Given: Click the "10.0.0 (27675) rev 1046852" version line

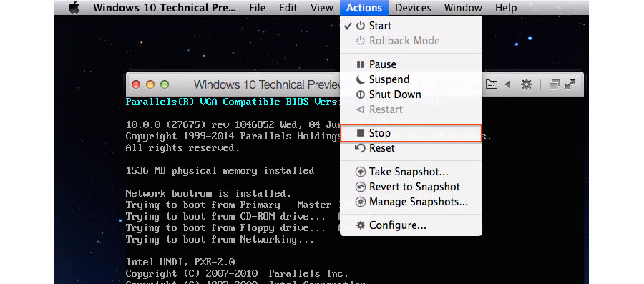Looking at the screenshot, I should (x=233, y=124).
